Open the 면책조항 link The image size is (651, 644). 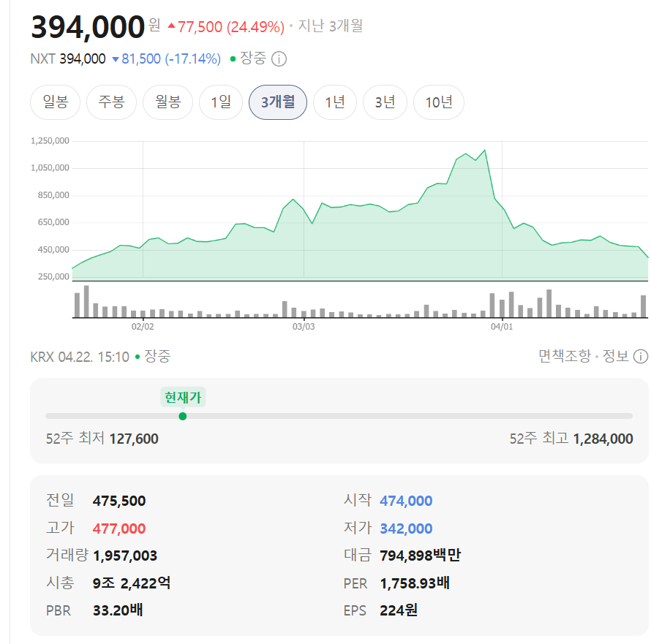565,356
